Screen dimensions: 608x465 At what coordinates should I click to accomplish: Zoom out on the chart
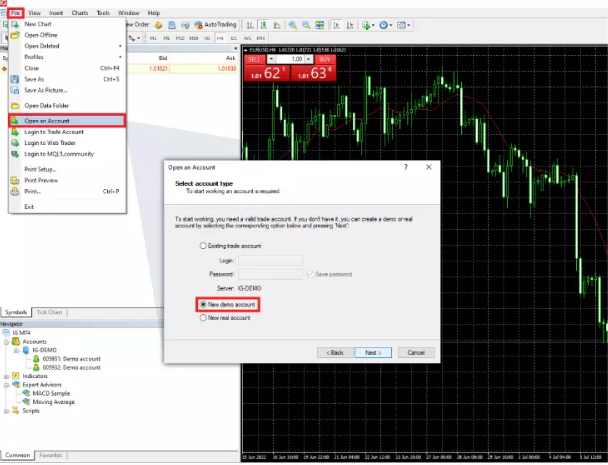tap(306, 25)
